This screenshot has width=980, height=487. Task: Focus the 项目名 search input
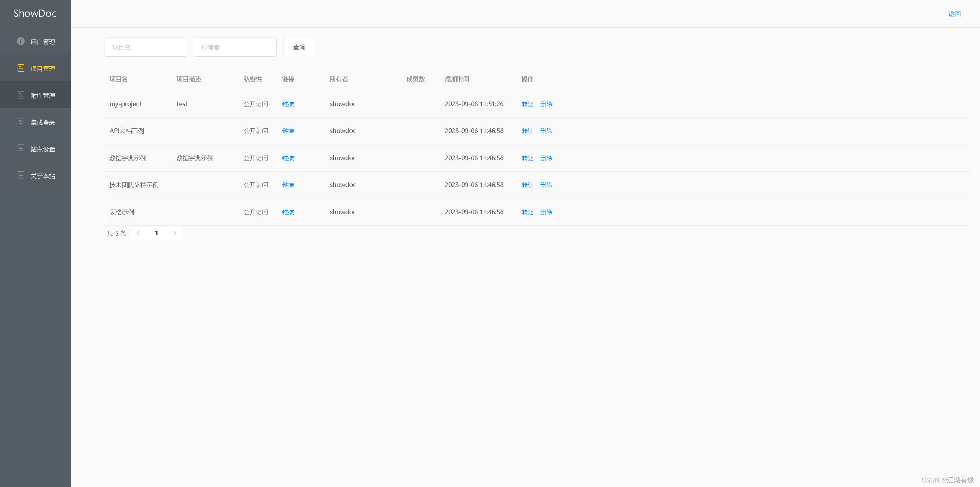click(146, 47)
